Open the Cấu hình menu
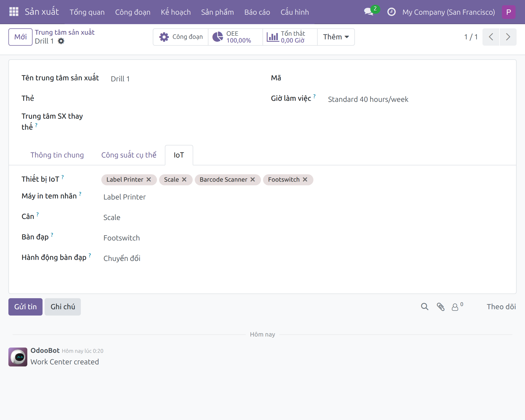The height and width of the screenshot is (420, 525). click(x=295, y=12)
